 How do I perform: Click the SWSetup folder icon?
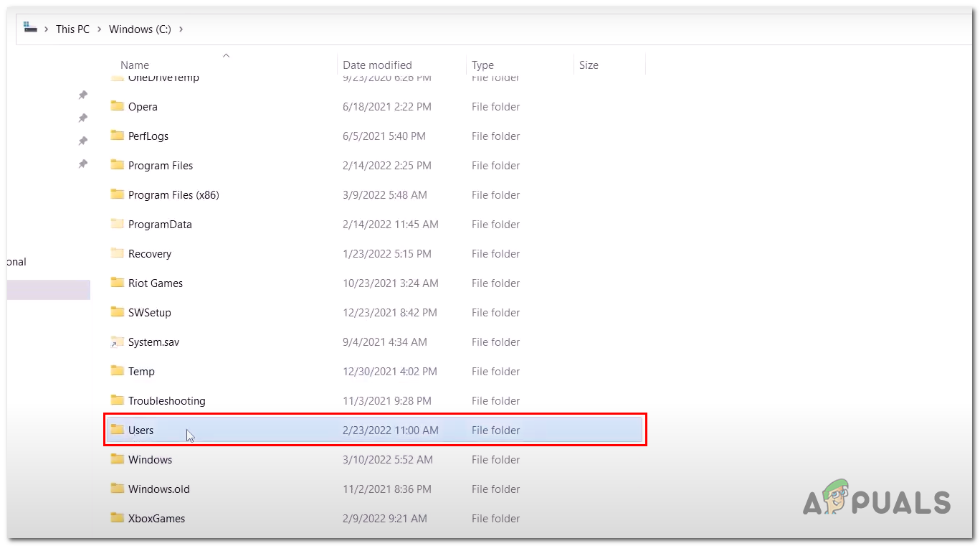click(x=118, y=312)
